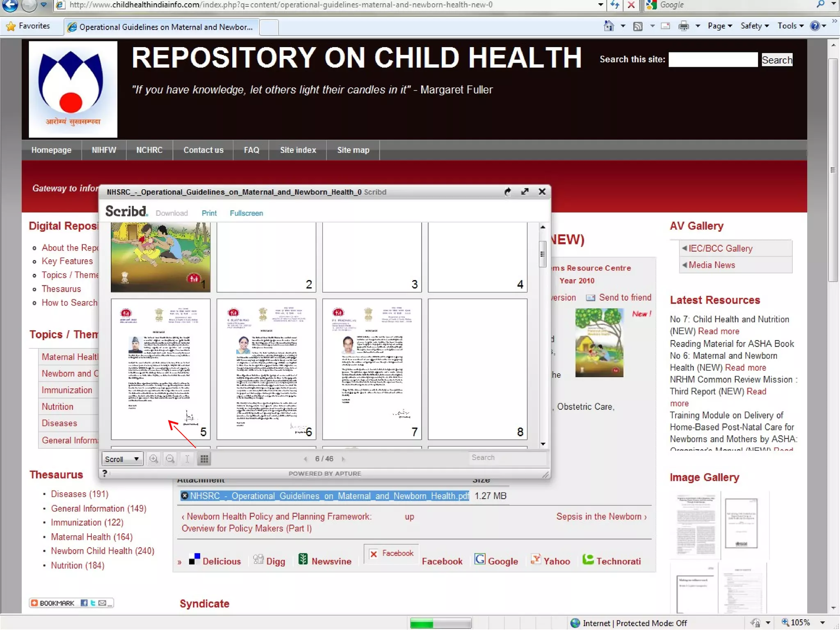Open the Scroll view mode dropdown
840x630 pixels.
tap(122, 459)
